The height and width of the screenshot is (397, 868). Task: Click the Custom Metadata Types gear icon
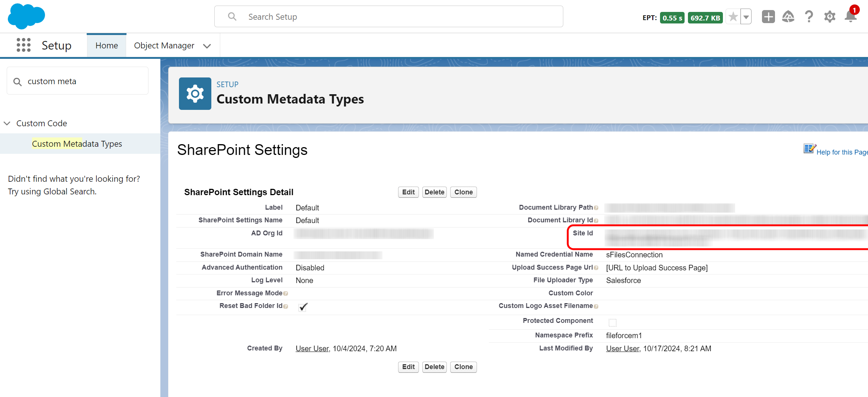pos(195,93)
